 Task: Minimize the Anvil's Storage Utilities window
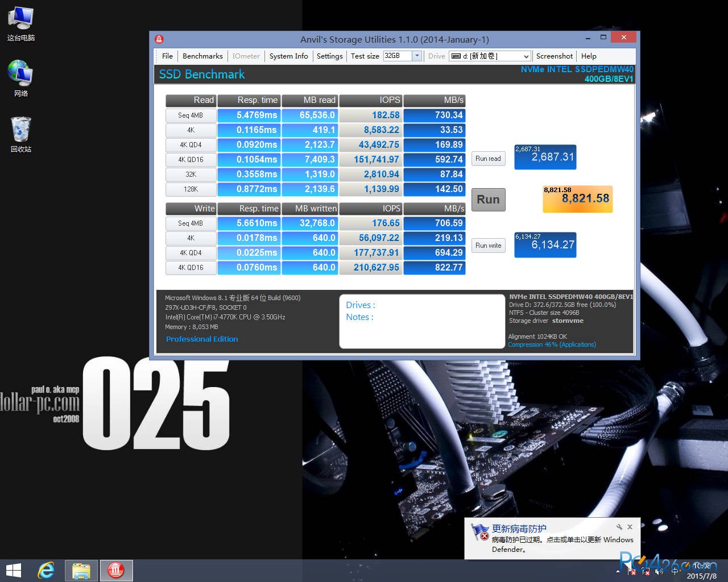pyautogui.click(x=587, y=38)
